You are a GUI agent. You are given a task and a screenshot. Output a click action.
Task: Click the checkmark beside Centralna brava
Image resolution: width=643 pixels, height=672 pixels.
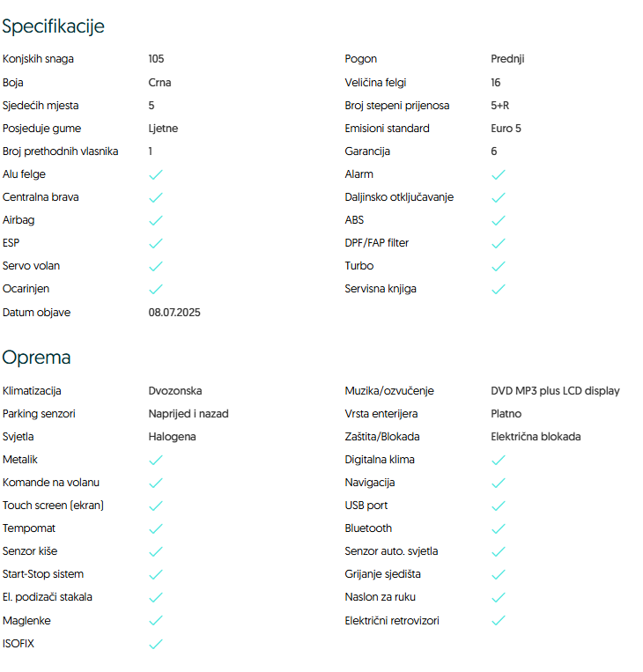[x=156, y=197]
